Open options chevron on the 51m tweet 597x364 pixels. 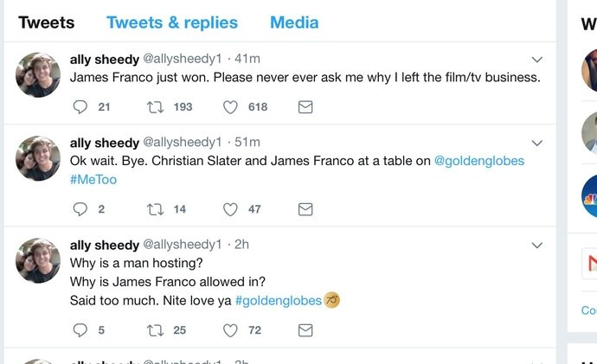536,143
